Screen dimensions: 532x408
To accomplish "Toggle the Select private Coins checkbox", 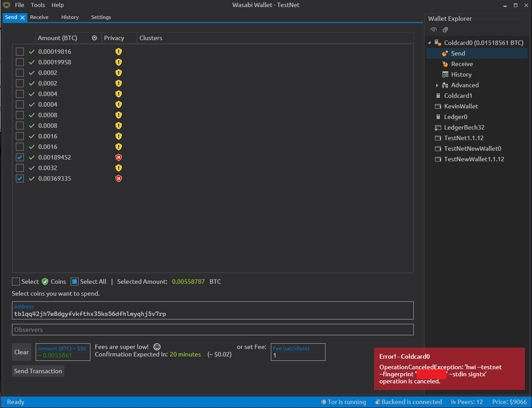I will click(x=16, y=282).
